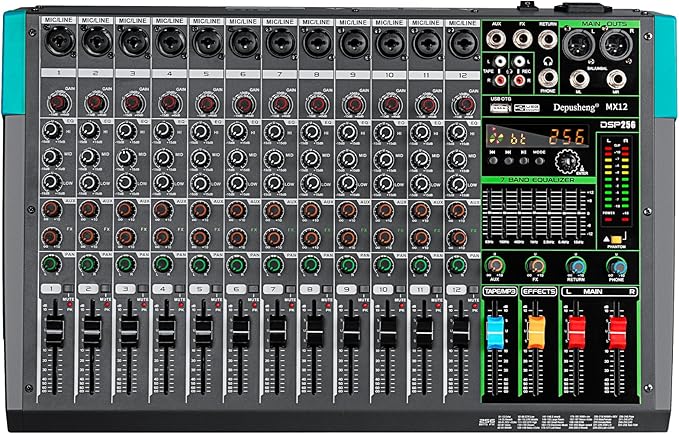Image resolution: width=679 pixels, height=434 pixels.
Task: Click the master RETURN level knob
Action: tap(576, 265)
